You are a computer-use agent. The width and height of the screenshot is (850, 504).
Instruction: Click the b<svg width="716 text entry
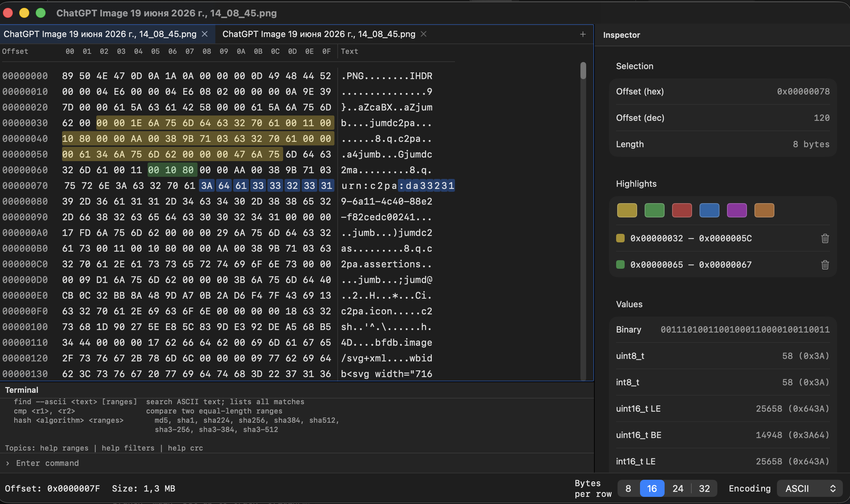(386, 374)
